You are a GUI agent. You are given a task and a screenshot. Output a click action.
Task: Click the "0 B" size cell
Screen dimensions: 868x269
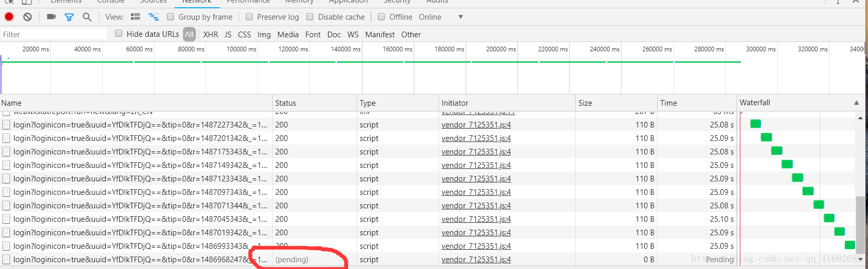649,260
